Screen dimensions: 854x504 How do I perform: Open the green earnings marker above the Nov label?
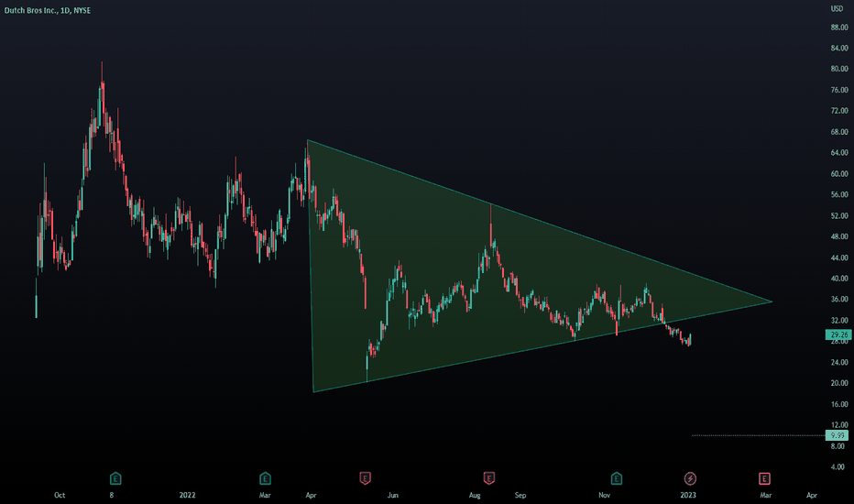[616, 479]
